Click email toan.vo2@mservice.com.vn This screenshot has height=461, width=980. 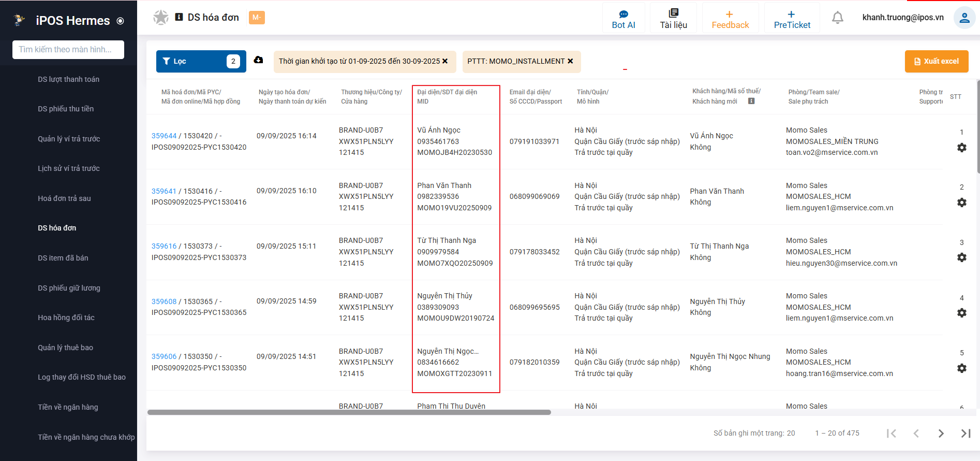[831, 152]
